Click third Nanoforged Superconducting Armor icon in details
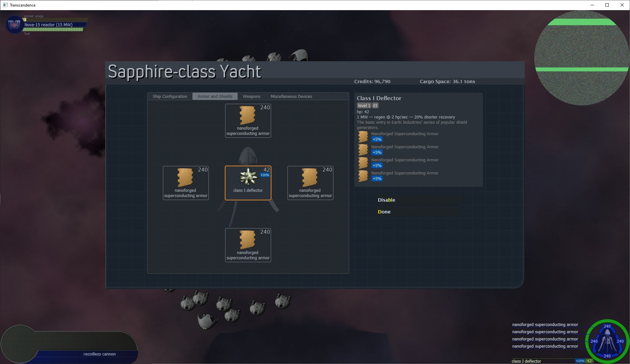Screen dimensions: 630x364 tap(363, 163)
